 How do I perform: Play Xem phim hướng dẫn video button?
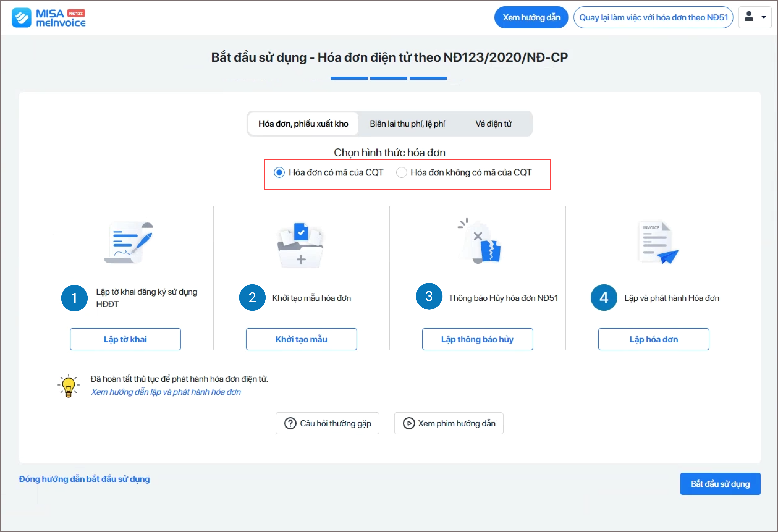click(x=449, y=424)
